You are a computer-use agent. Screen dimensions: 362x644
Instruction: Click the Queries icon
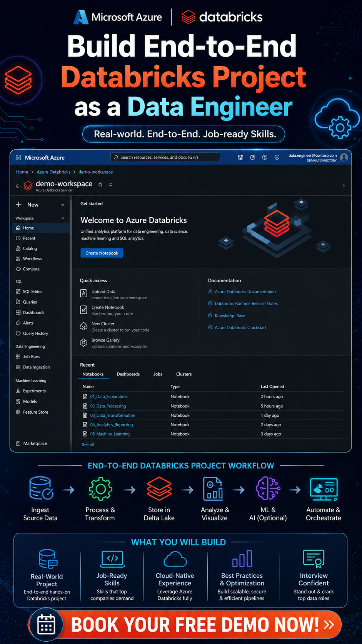click(18, 302)
